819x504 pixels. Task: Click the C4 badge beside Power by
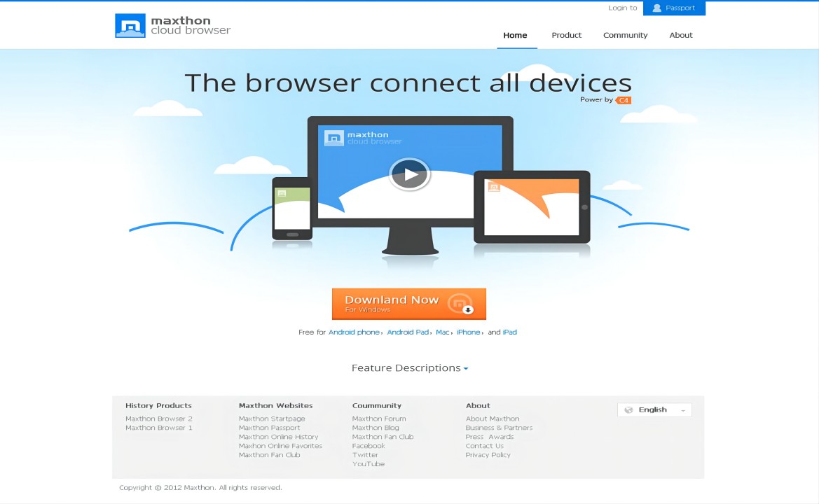[x=623, y=100]
